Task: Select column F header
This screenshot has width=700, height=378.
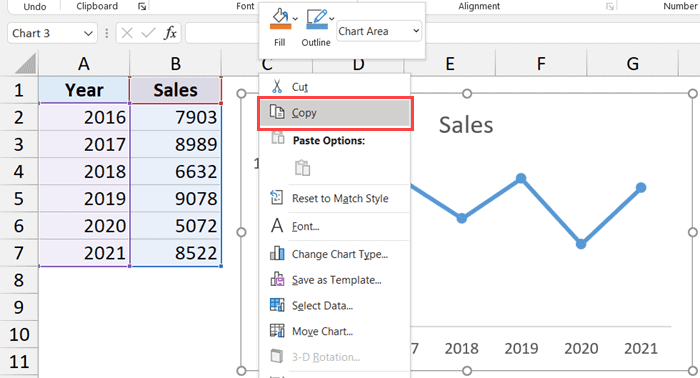Action: click(x=541, y=63)
